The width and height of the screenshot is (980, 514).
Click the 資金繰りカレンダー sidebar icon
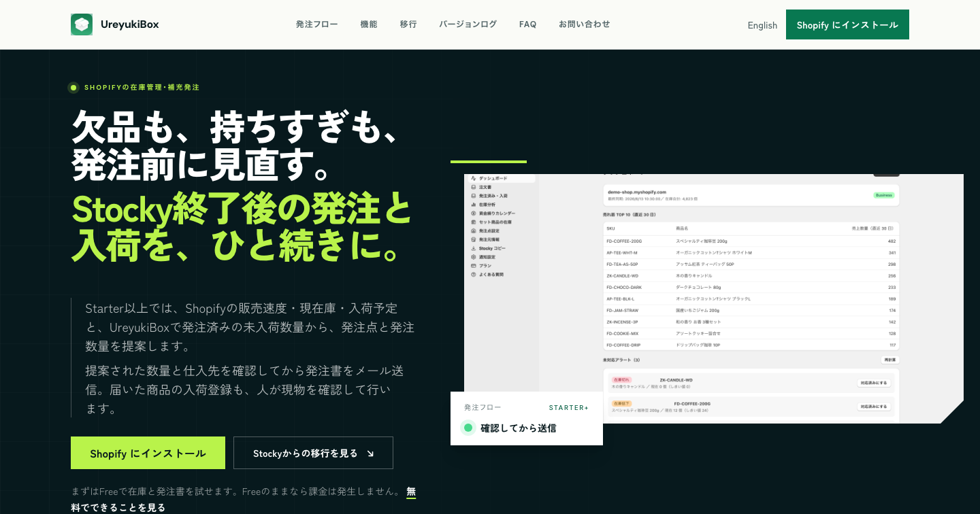coord(473,213)
